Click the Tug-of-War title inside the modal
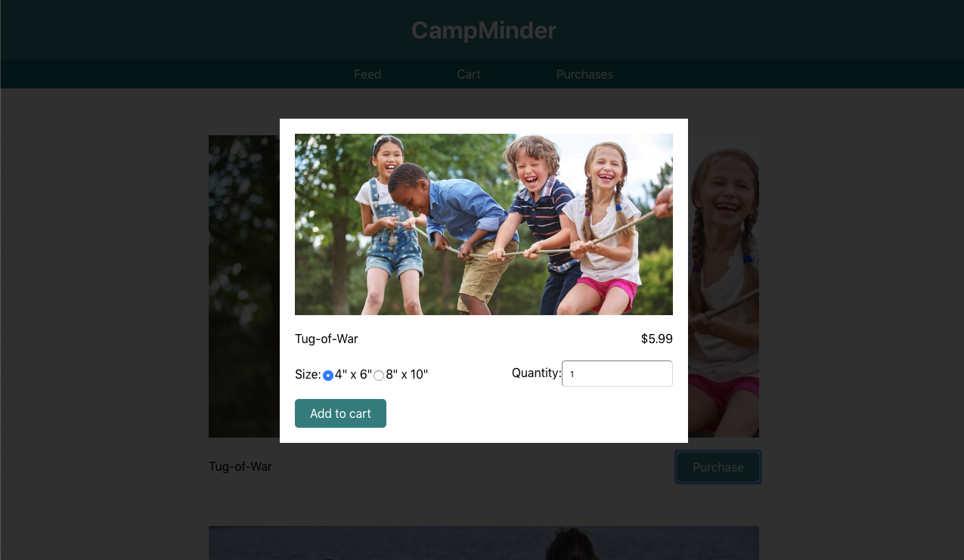The height and width of the screenshot is (560, 964). (x=327, y=339)
